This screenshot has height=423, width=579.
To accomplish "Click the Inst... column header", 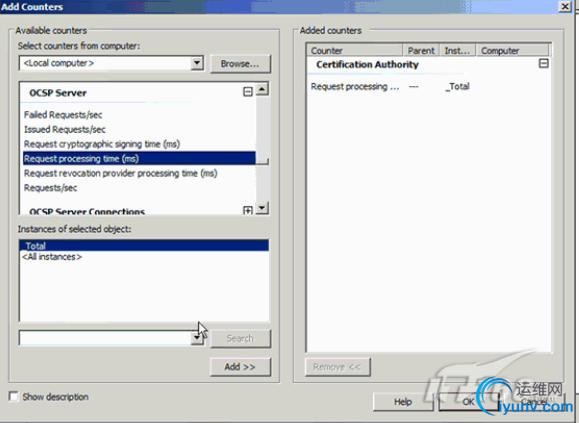I will (458, 51).
